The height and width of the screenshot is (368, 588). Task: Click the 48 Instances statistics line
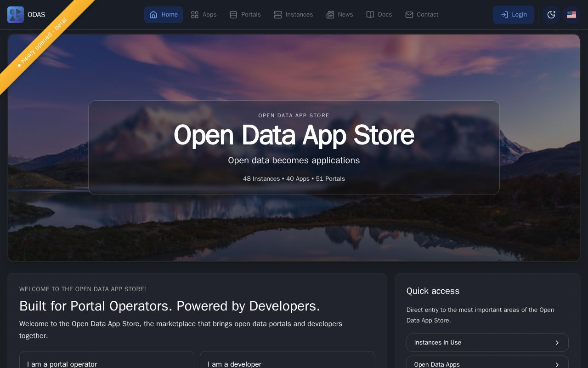(294, 178)
